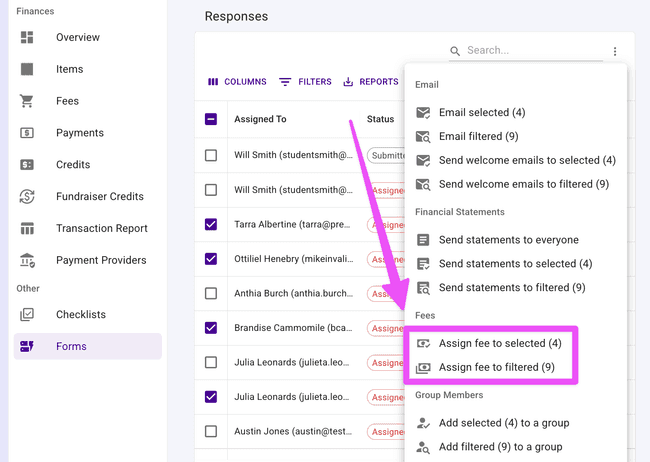Click the Anthia Burch name cell
650x462 pixels.
tap(293, 293)
